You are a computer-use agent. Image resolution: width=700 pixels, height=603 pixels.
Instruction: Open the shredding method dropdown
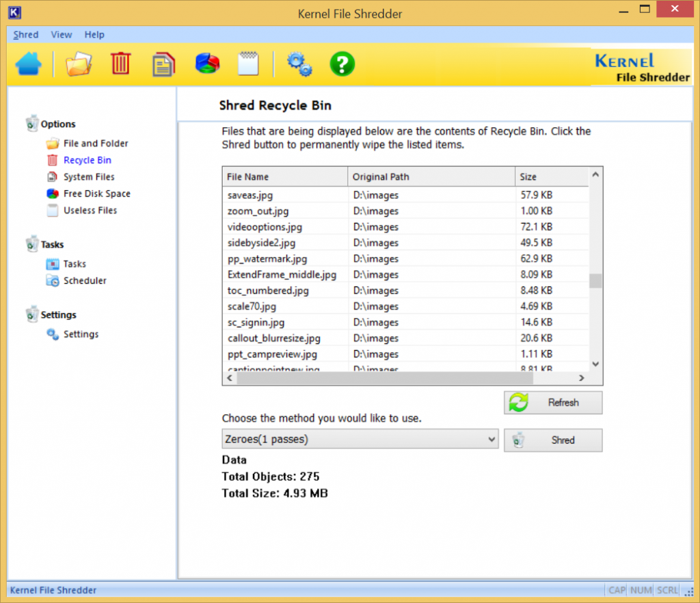pyautogui.click(x=360, y=440)
